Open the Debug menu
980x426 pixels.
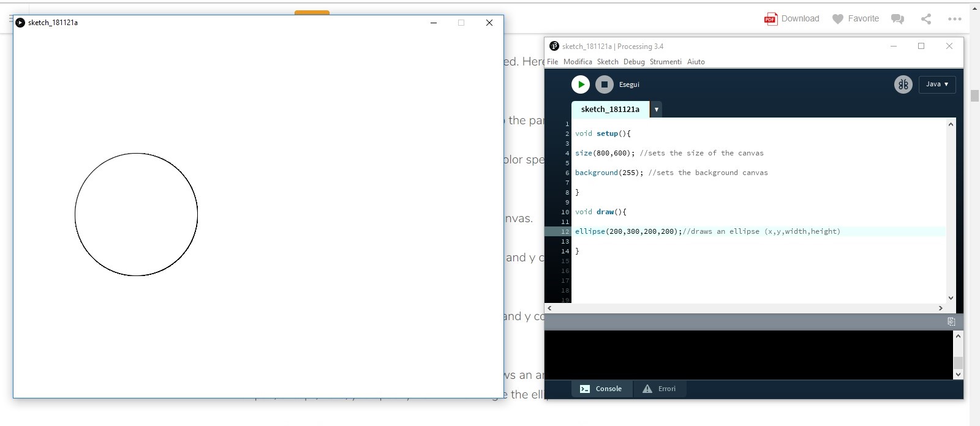point(634,62)
